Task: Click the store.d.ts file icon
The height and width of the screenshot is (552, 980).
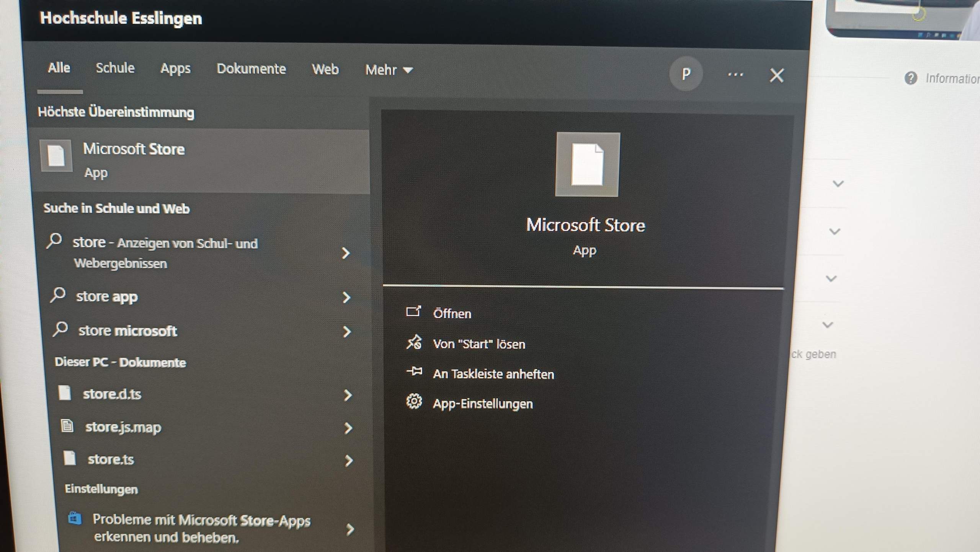Action: 65,392
